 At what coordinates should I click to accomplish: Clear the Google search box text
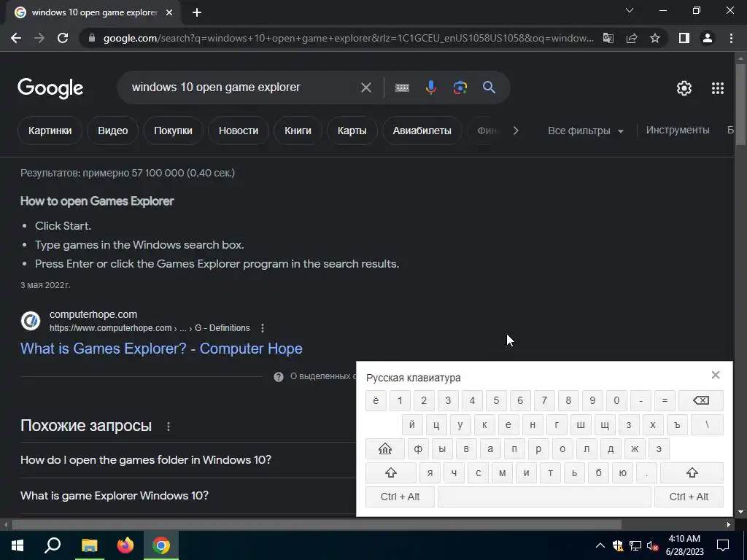pyautogui.click(x=366, y=87)
